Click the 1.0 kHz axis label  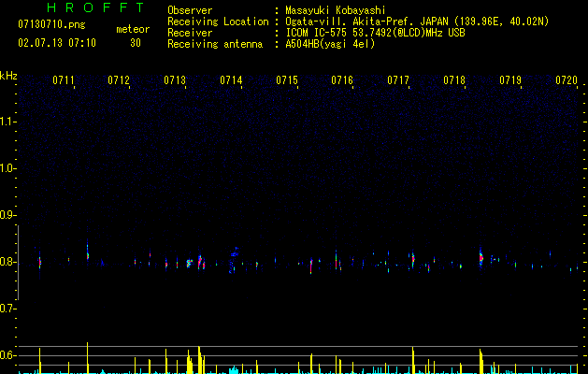coord(7,168)
